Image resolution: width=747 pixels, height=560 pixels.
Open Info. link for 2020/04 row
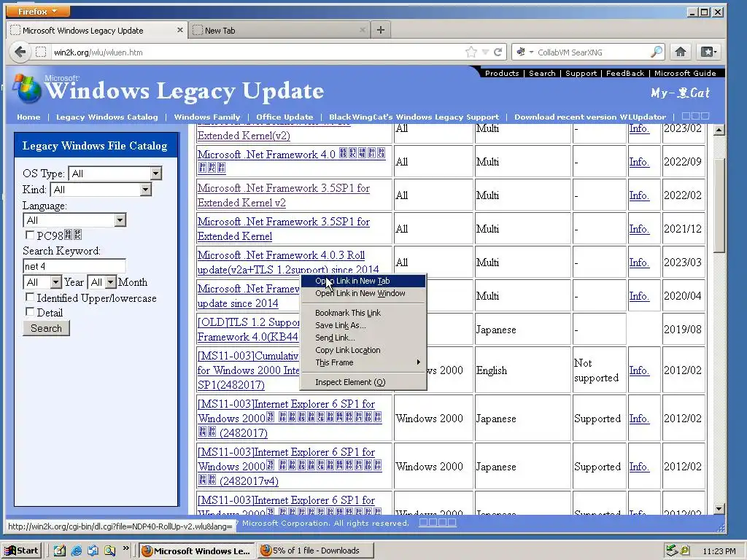[x=639, y=296]
